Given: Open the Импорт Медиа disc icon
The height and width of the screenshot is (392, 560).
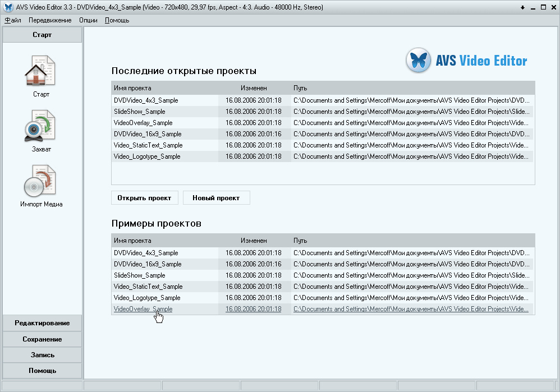Looking at the screenshot, I should point(40,180).
